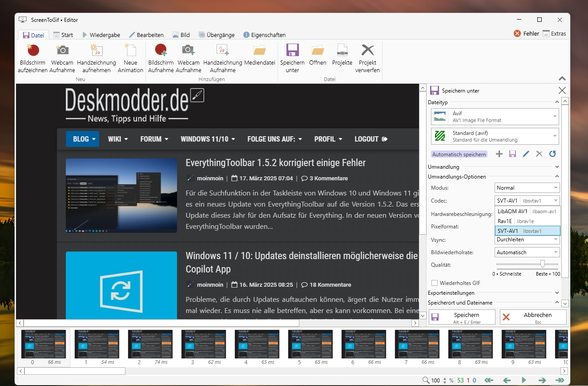Play the animation
This screenshot has width=588, height=386.
point(524,380)
